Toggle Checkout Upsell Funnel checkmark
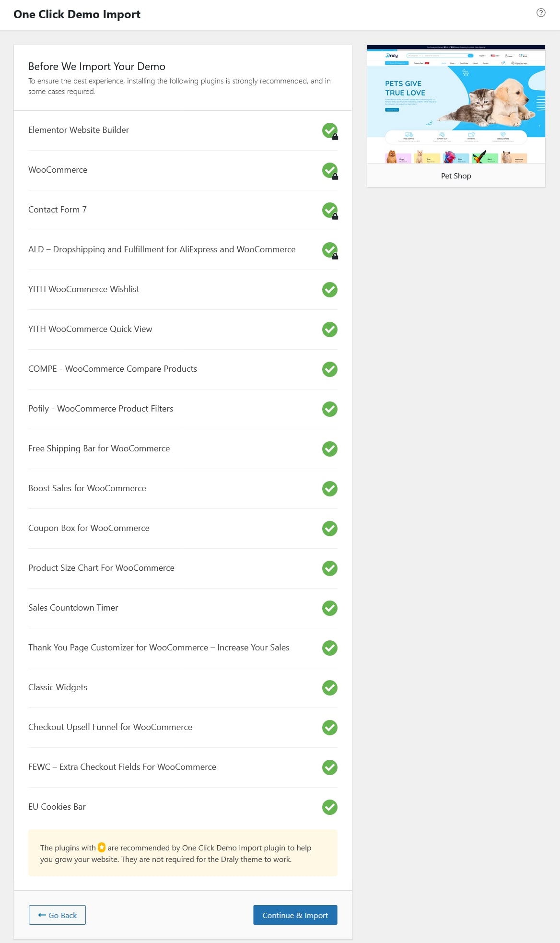 (x=330, y=728)
